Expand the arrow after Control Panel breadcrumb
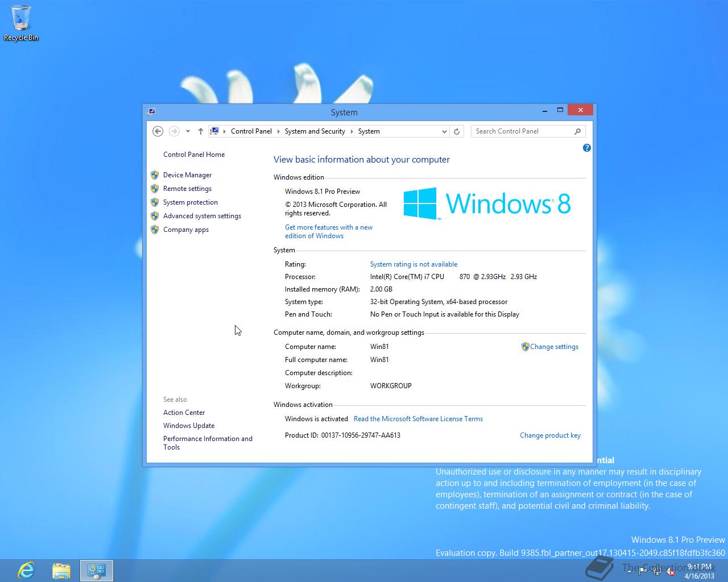 279,131
